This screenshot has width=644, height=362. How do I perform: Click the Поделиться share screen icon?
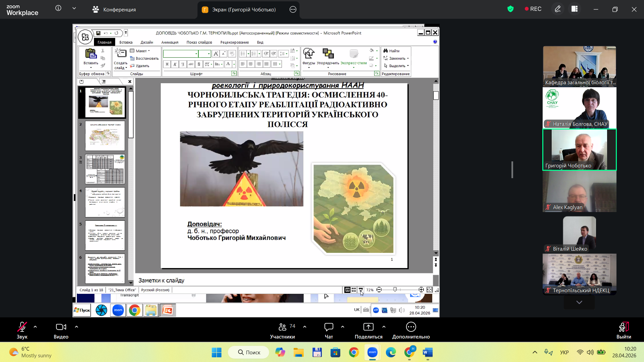tap(368, 327)
